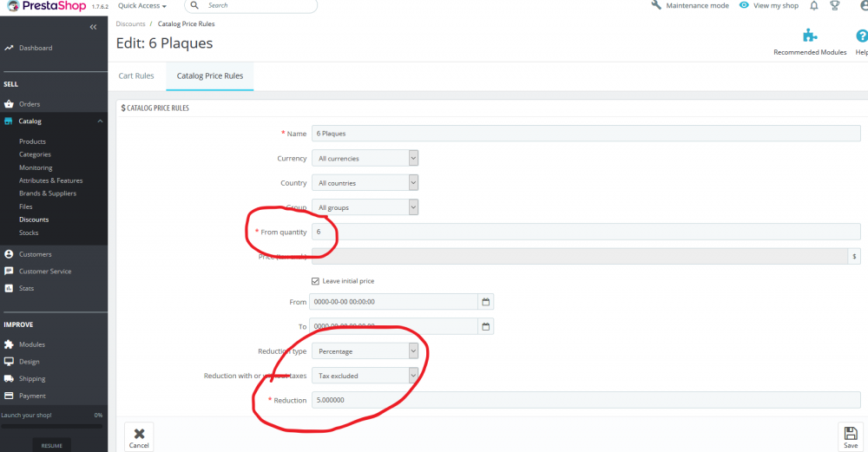Image resolution: width=868 pixels, height=452 pixels.
Task: Open the Country dropdown
Action: click(365, 182)
